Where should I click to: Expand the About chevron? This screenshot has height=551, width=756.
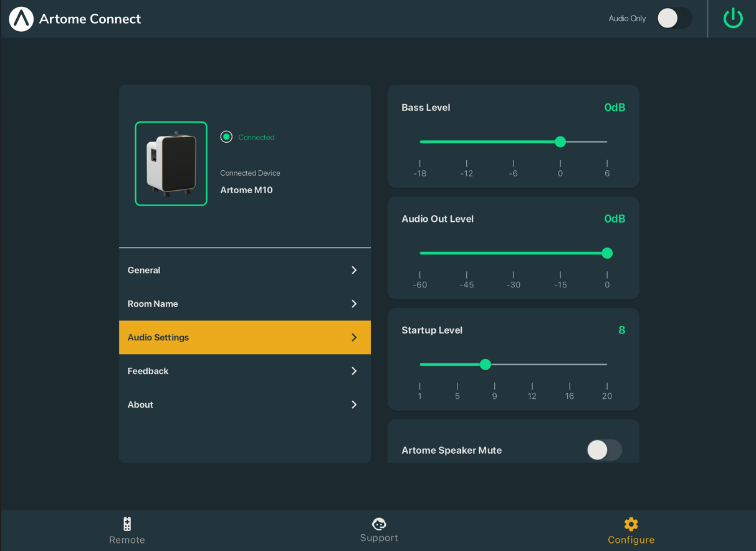click(354, 405)
